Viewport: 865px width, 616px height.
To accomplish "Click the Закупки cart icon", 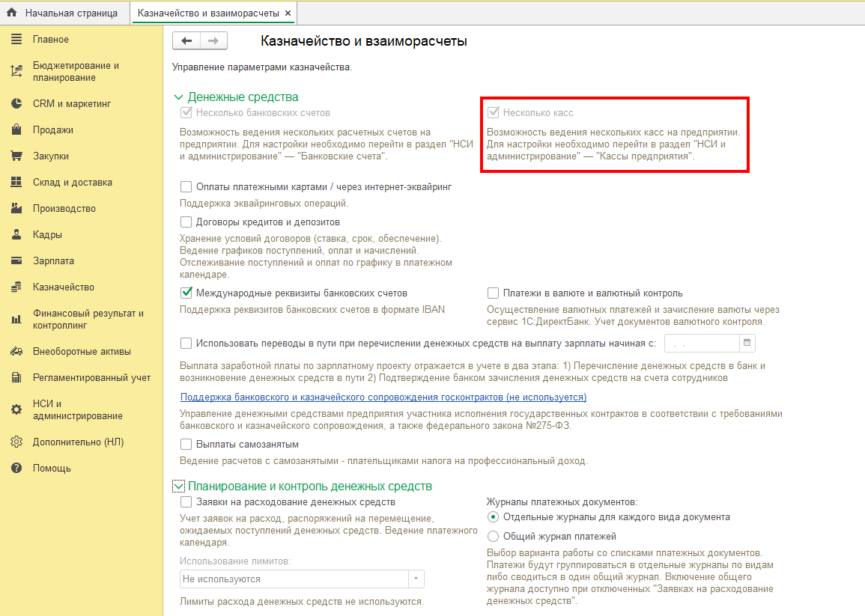I will [16, 156].
